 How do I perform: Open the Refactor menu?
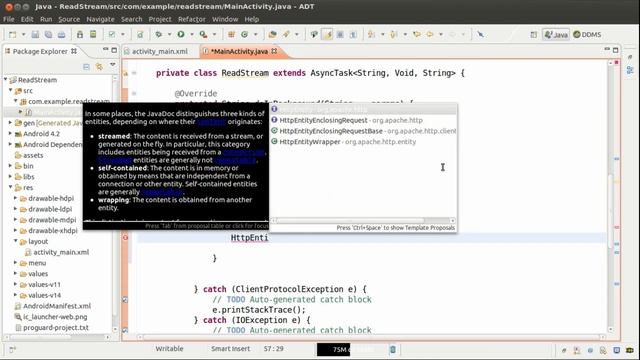coord(191,19)
